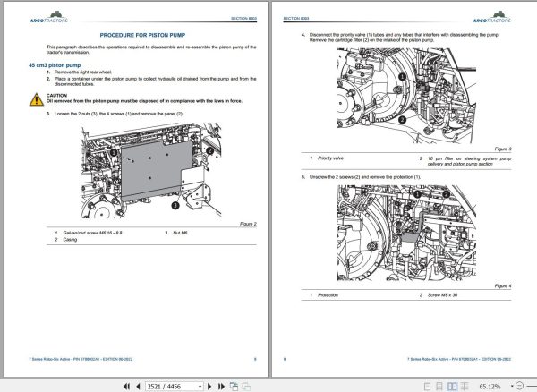Click 'Figure 2' caption

(248, 224)
